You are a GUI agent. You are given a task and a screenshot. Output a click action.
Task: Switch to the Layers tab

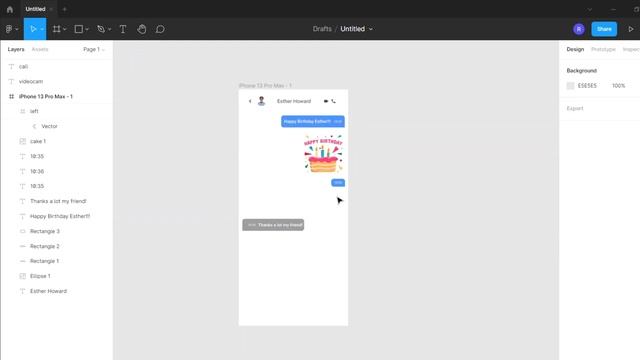[x=16, y=49]
